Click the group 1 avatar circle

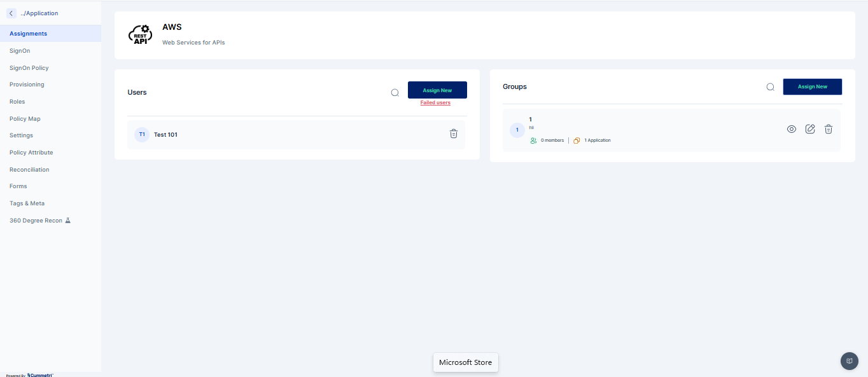pyautogui.click(x=517, y=130)
